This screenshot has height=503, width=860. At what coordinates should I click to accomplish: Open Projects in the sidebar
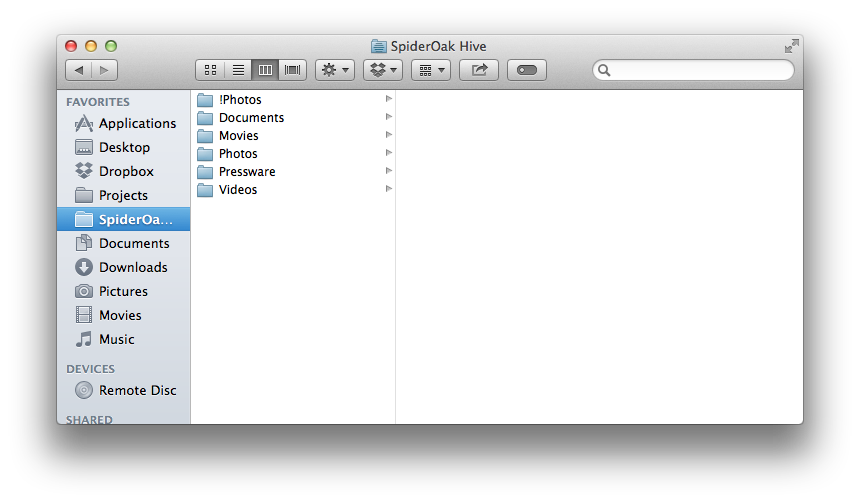click(x=124, y=195)
